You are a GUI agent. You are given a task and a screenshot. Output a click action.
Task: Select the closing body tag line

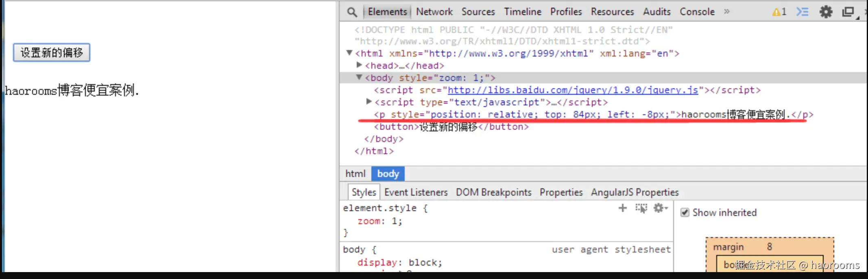pyautogui.click(x=384, y=139)
